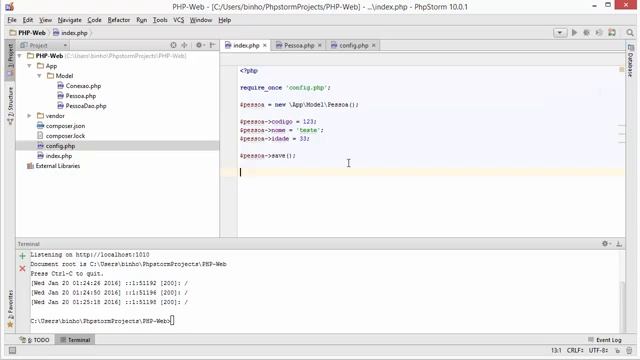The height and width of the screenshot is (360, 640).
Task: Open the File menu
Action: (12, 20)
